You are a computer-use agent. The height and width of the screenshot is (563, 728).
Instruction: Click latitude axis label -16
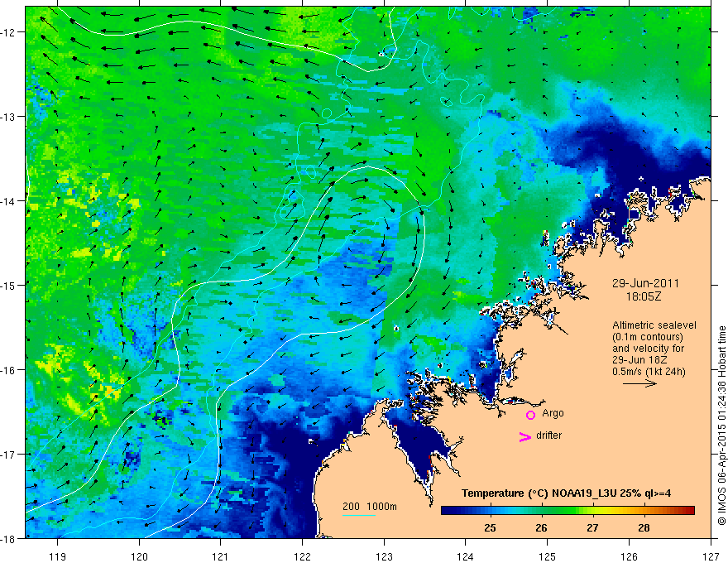(8, 370)
